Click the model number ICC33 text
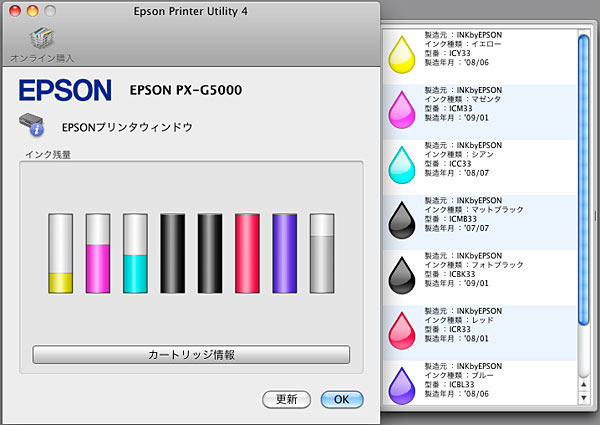The image size is (600, 425). [460, 163]
